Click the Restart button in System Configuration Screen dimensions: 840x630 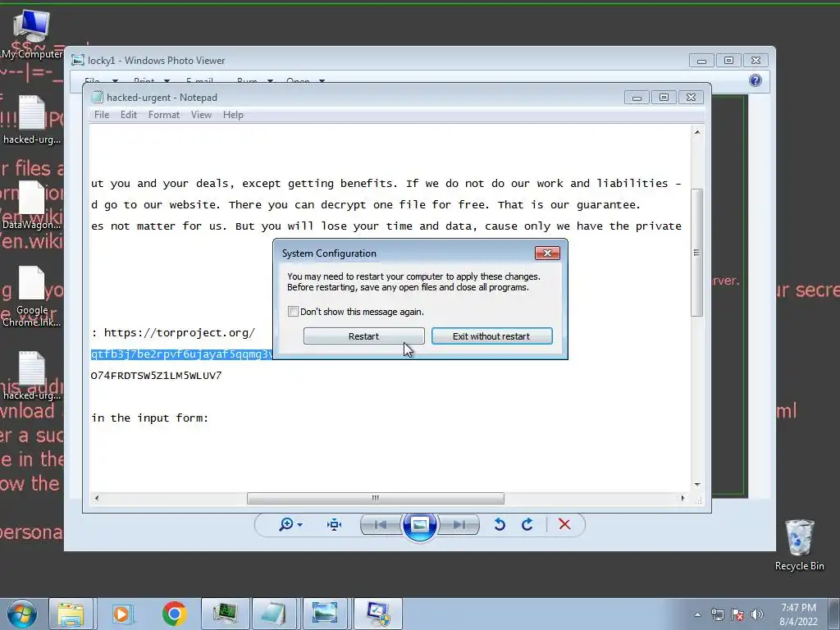(x=363, y=336)
